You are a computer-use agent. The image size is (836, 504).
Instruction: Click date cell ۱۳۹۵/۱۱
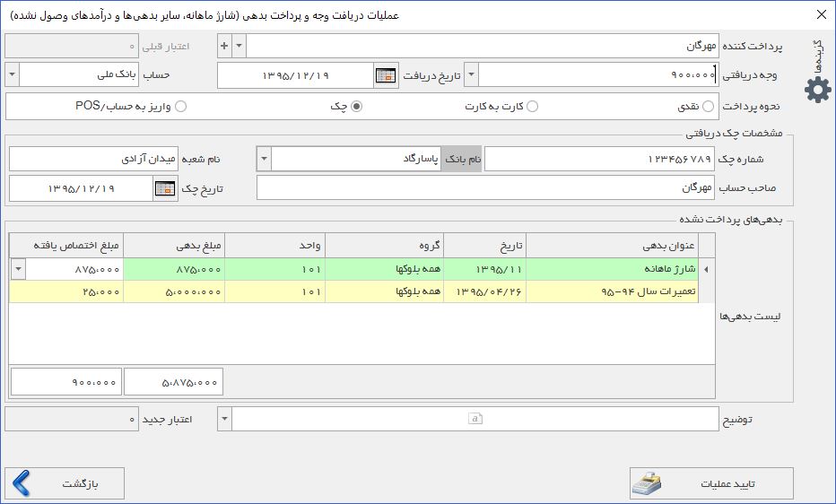tap(484, 270)
